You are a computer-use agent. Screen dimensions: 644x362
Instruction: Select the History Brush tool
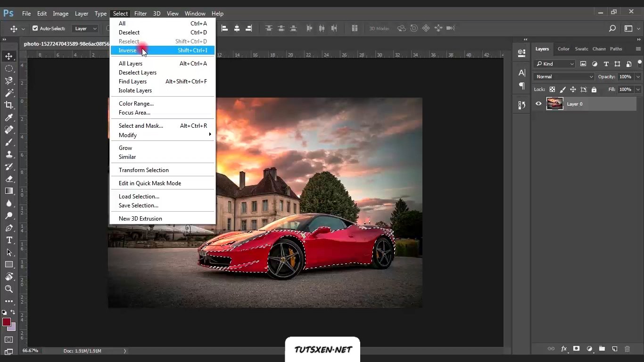point(9,166)
